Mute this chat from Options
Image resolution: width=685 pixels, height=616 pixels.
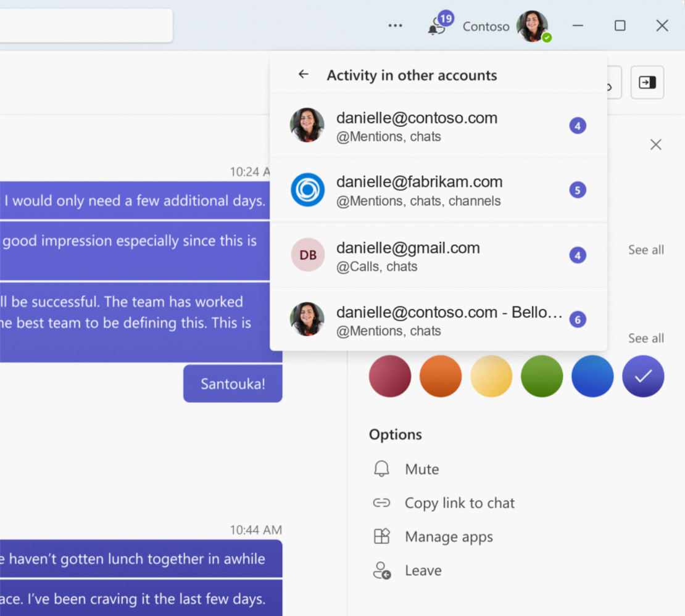click(x=422, y=469)
